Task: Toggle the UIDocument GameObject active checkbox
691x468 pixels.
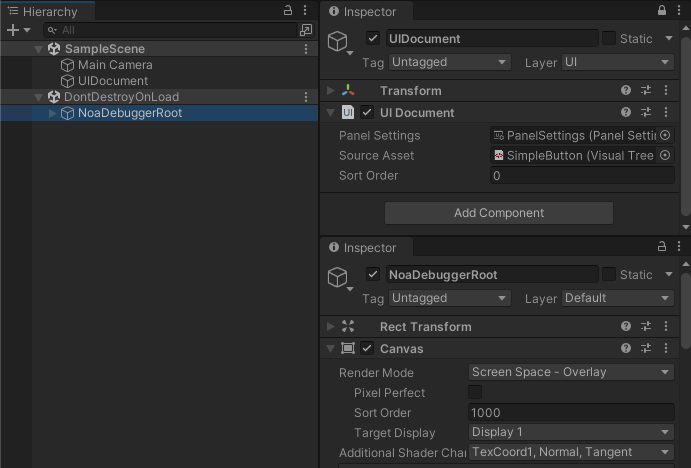Action: click(x=373, y=38)
